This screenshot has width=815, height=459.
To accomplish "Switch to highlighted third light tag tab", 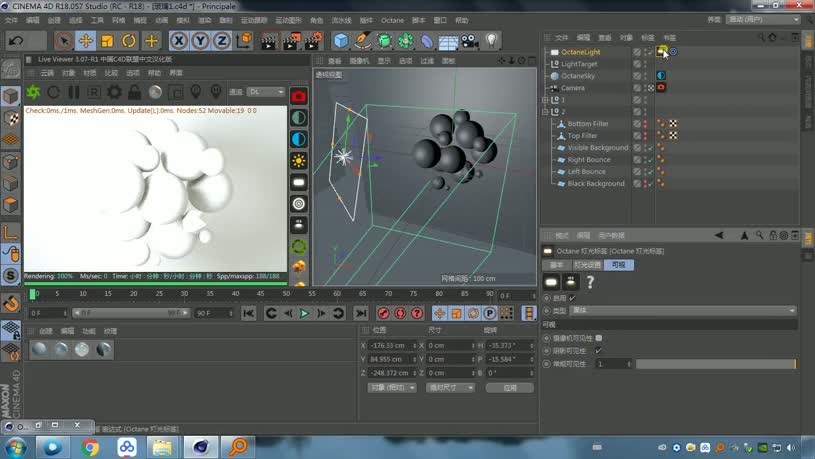I will coord(619,265).
